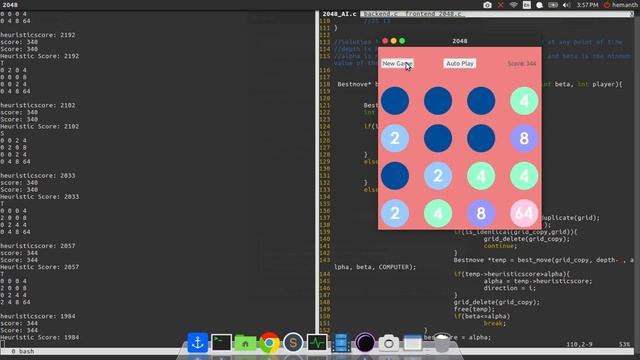This screenshot has width=640, height=360.
Task: Switch to the 2048_AI.c editor tab
Action: 339,14
